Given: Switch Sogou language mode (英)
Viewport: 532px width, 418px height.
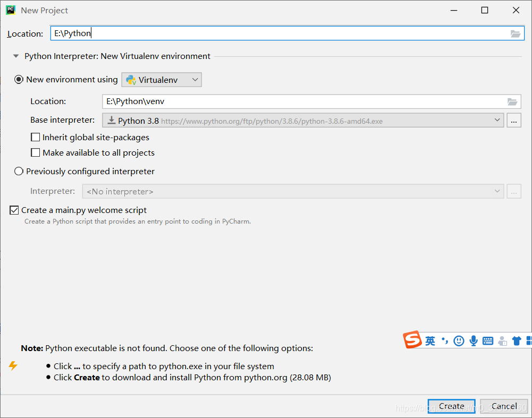Looking at the screenshot, I should point(430,340).
